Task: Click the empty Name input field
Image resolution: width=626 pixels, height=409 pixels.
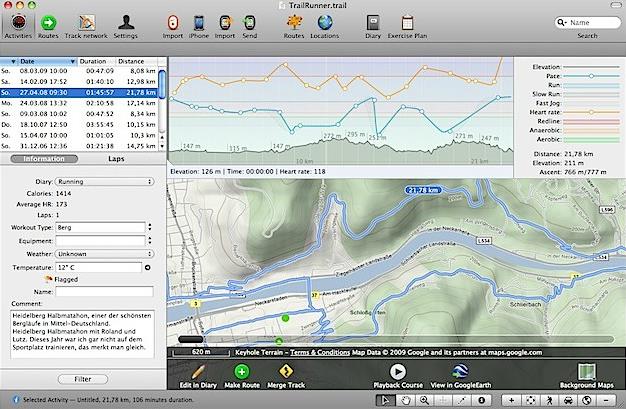Action: click(104, 292)
